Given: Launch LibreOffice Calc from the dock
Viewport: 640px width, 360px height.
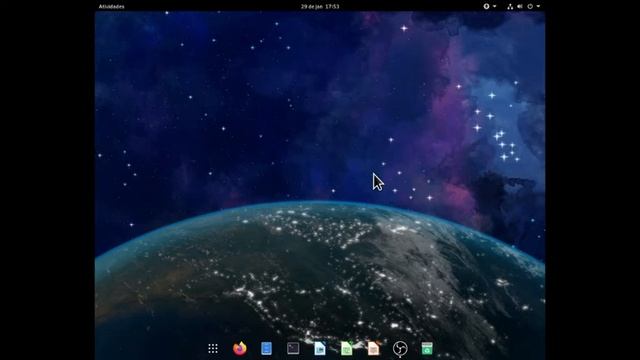Looking at the screenshot, I should (x=347, y=348).
